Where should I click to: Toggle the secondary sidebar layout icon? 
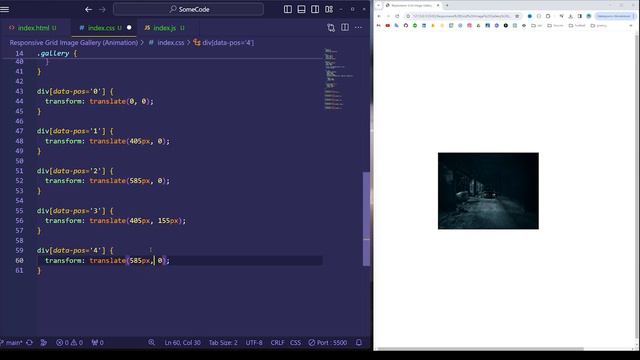point(315,9)
